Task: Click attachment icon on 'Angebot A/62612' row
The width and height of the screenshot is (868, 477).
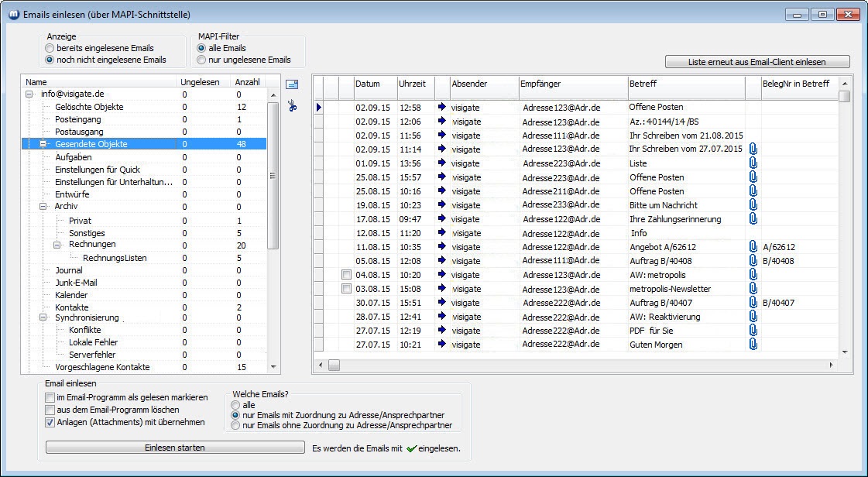Action: [x=753, y=247]
